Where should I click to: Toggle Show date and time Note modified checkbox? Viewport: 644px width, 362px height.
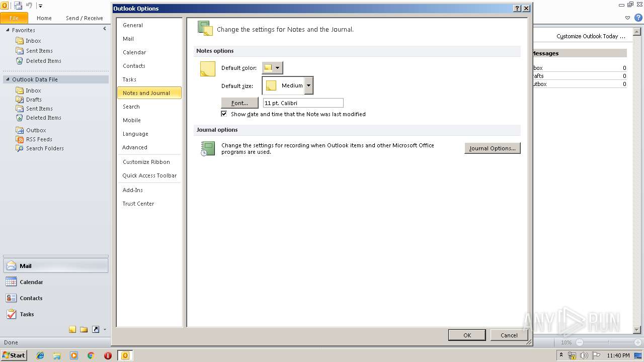(224, 114)
